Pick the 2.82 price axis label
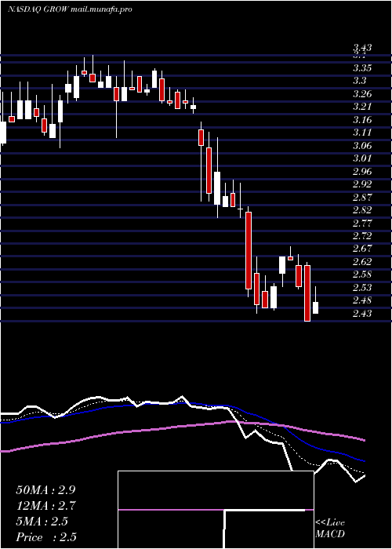 [x=362, y=210]
